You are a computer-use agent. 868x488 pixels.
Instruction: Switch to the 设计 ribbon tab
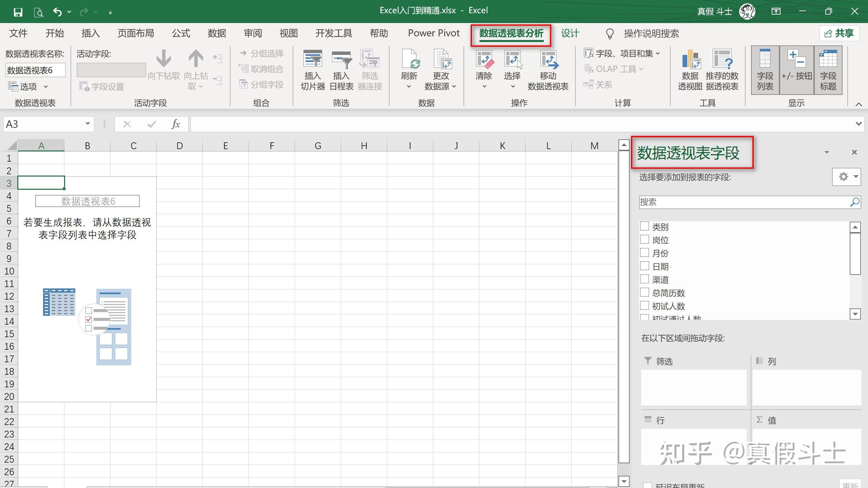point(570,33)
